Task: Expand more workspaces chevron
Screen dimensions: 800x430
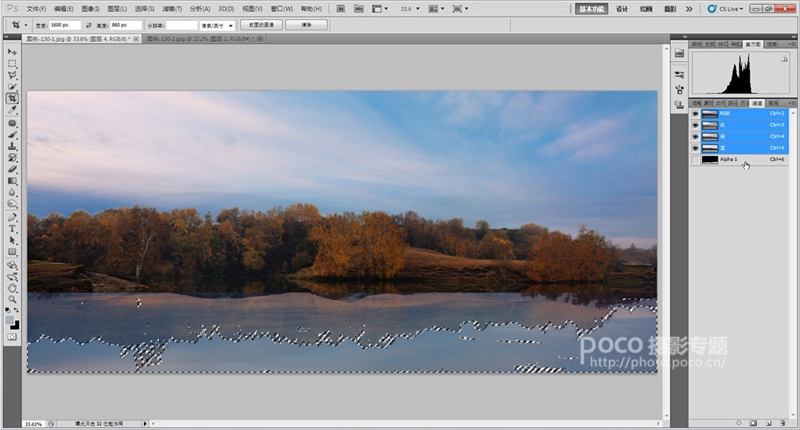Action: (689, 9)
